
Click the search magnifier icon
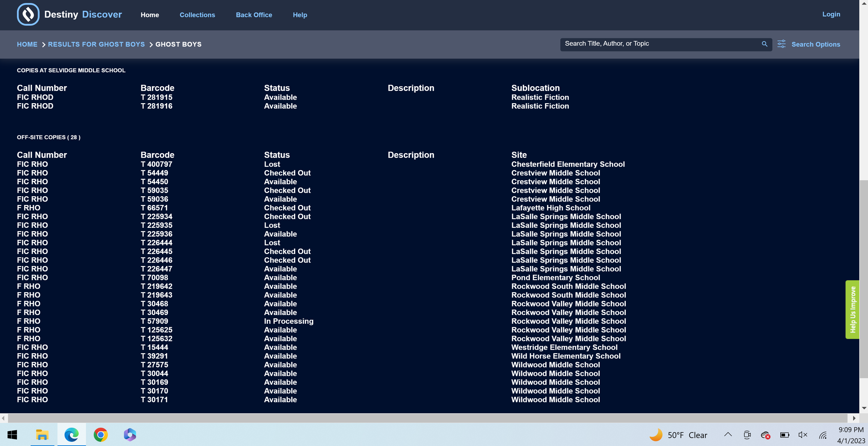pyautogui.click(x=764, y=44)
